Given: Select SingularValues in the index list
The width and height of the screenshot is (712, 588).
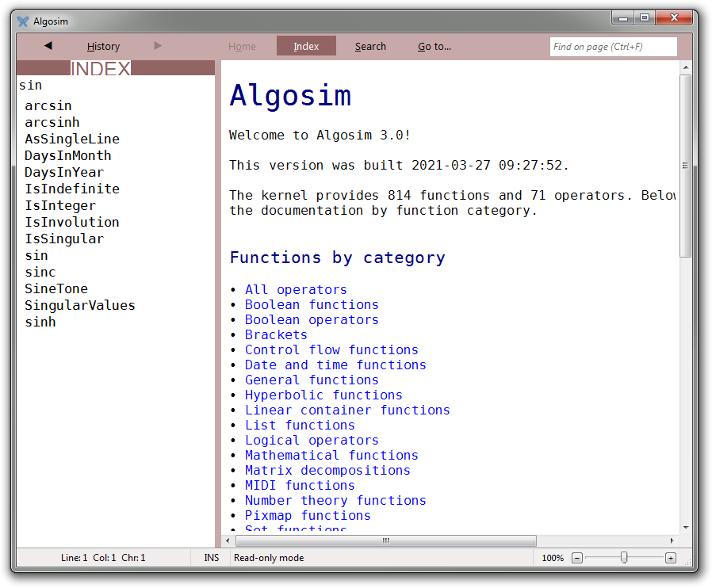Looking at the screenshot, I should 80,305.
